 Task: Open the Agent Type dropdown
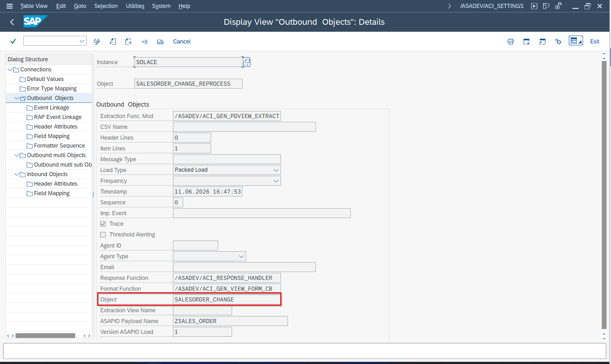(241, 256)
